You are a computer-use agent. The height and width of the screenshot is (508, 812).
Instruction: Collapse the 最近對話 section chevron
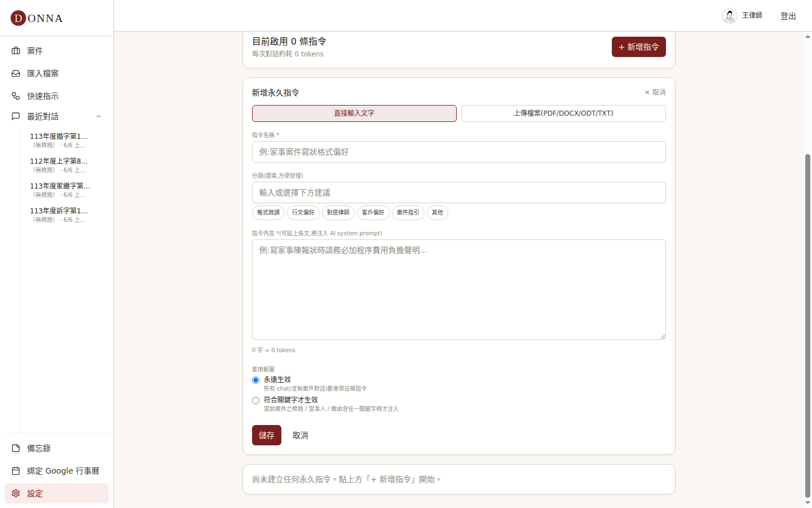99,116
